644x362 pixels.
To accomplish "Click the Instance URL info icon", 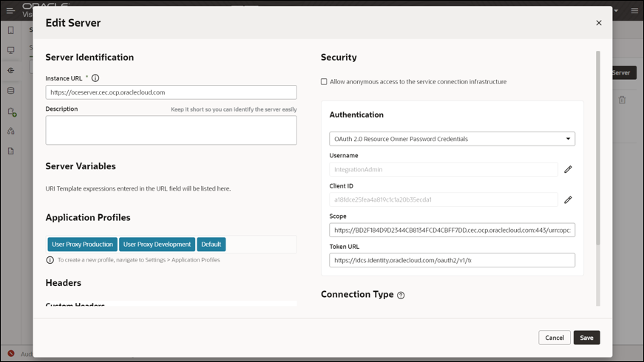I will (x=95, y=78).
